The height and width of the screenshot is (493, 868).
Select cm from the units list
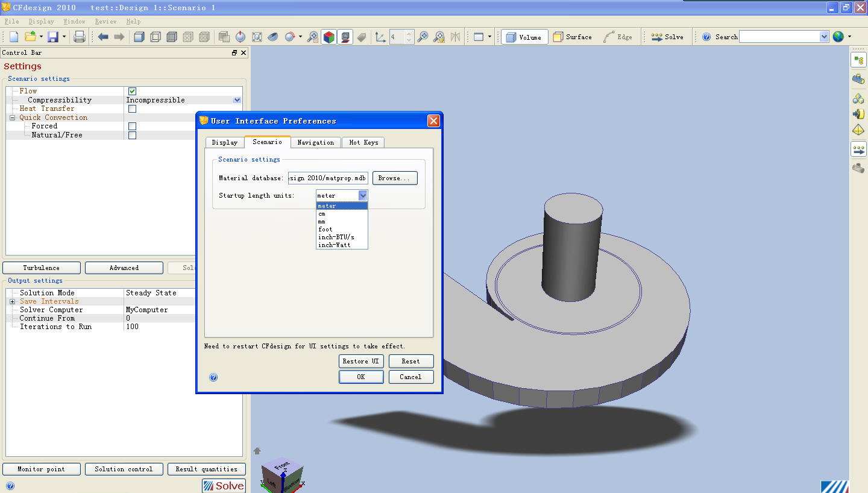342,214
